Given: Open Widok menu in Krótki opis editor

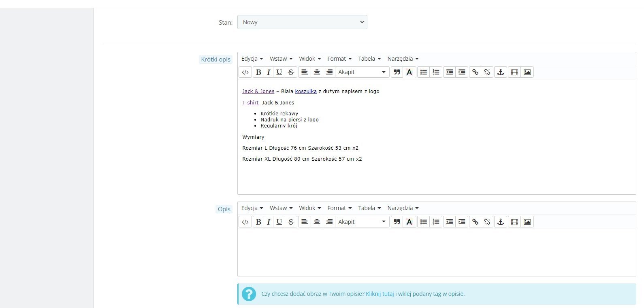Looking at the screenshot, I should (310, 59).
